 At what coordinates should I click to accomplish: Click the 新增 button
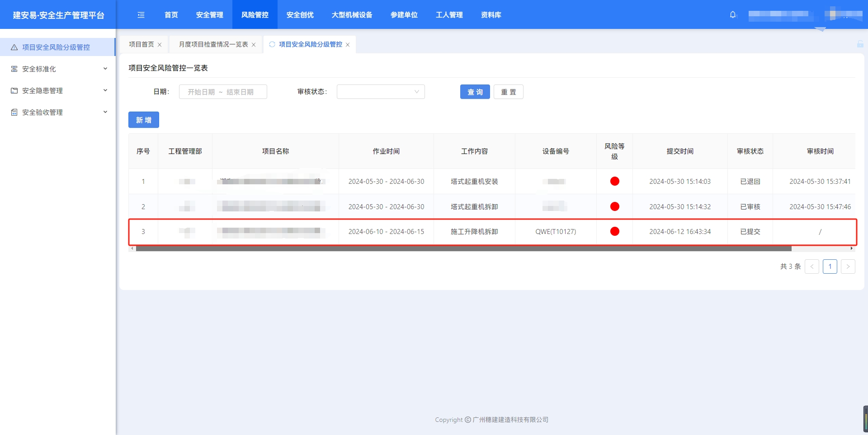coord(143,120)
